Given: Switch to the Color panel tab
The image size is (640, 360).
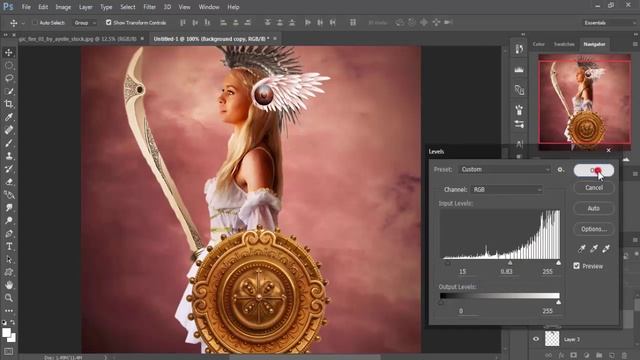Looking at the screenshot, I should tap(539, 44).
